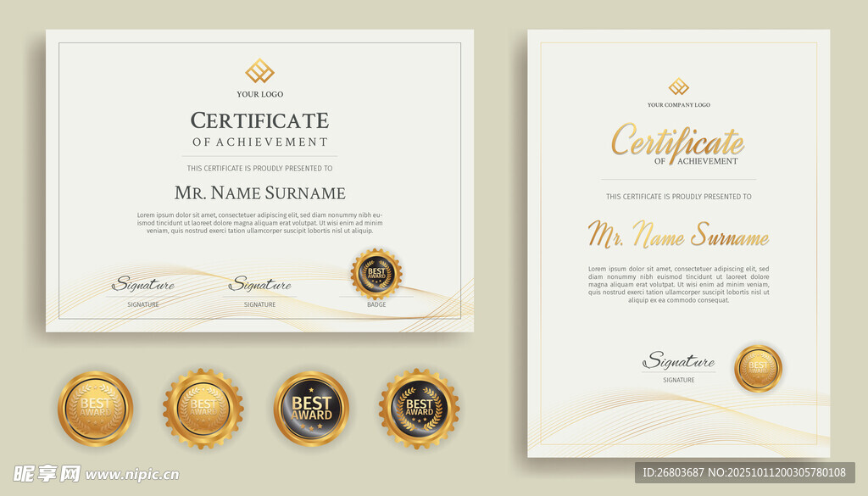Select the black scalloped laurel badge in bottom row
This screenshot has width=868, height=496.
point(419,409)
